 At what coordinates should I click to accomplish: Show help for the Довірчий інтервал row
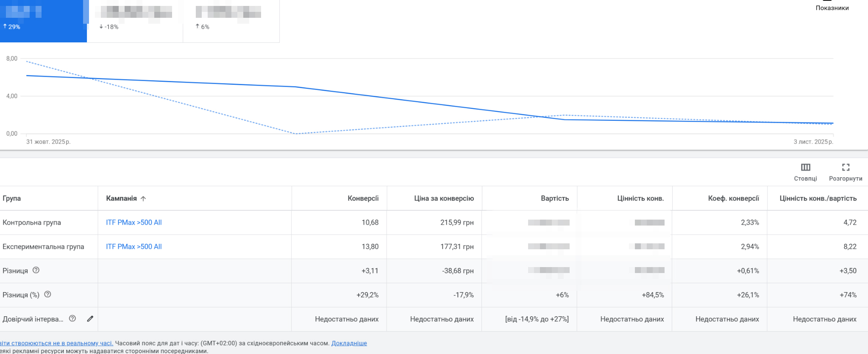[x=72, y=318]
